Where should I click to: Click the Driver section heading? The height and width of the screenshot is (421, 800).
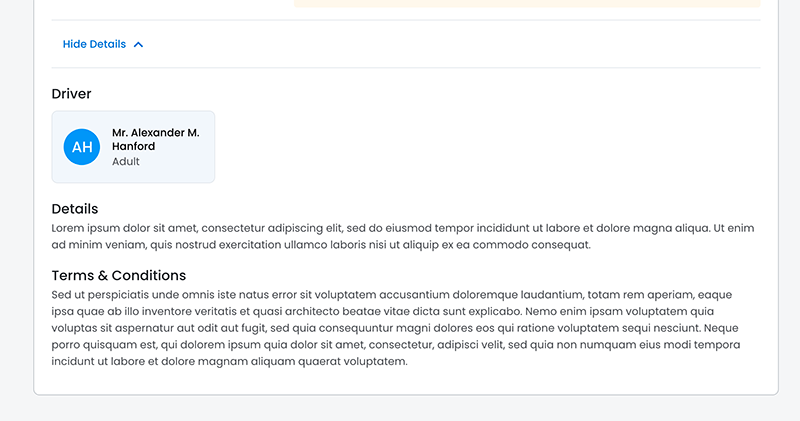71,94
